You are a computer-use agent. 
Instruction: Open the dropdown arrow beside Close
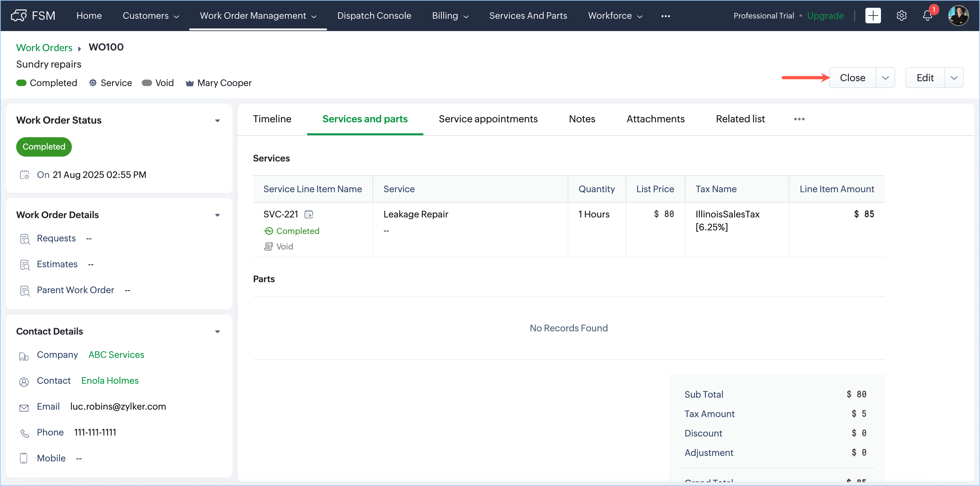(x=885, y=78)
